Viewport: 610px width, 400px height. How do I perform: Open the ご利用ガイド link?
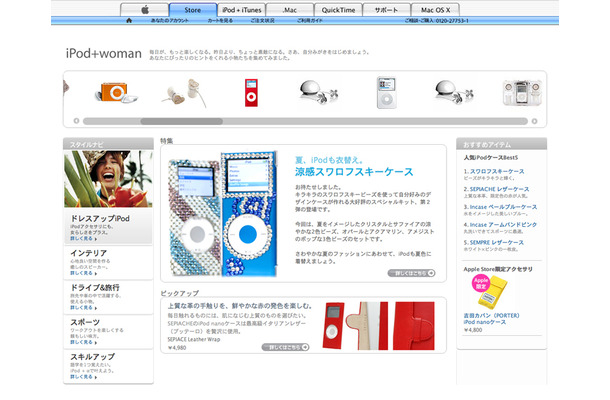[310, 21]
